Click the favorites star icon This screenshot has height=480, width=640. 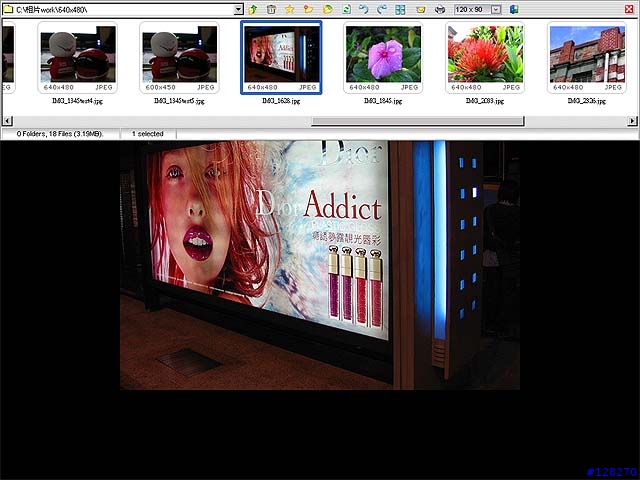[x=289, y=9]
